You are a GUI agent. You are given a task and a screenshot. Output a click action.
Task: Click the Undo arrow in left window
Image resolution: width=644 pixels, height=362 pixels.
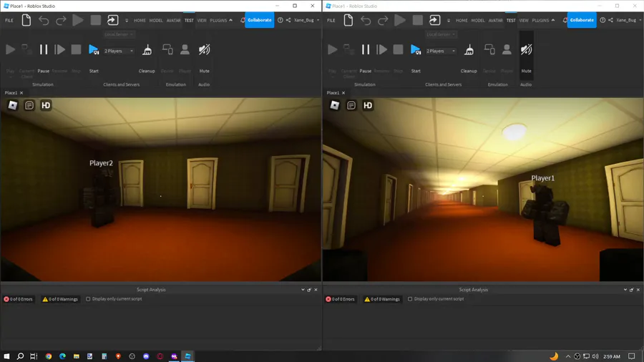click(44, 20)
